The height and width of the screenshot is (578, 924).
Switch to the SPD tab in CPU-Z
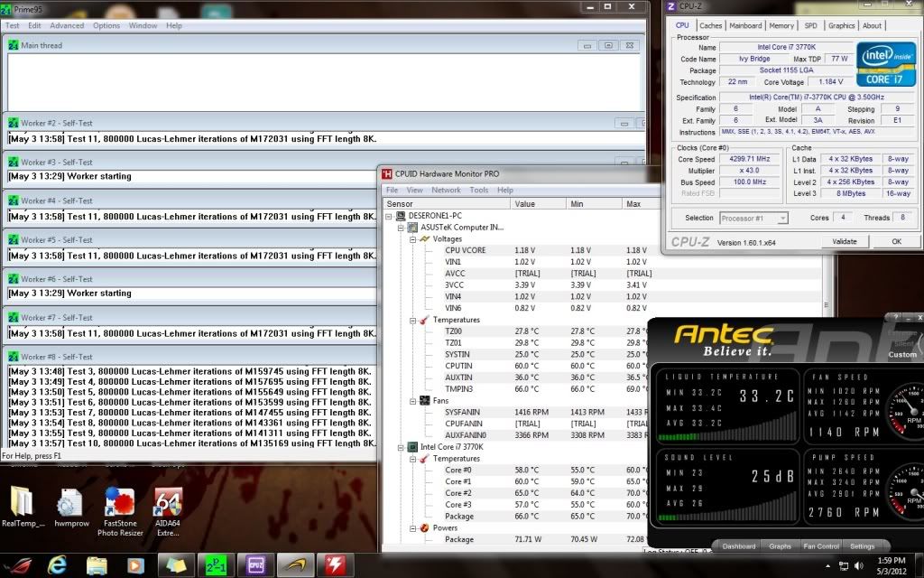811,26
